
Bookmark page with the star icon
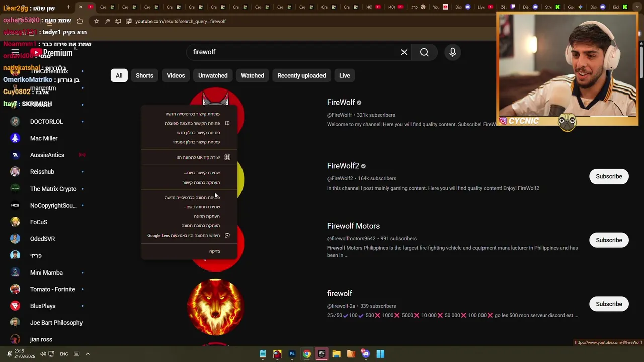click(97, 21)
